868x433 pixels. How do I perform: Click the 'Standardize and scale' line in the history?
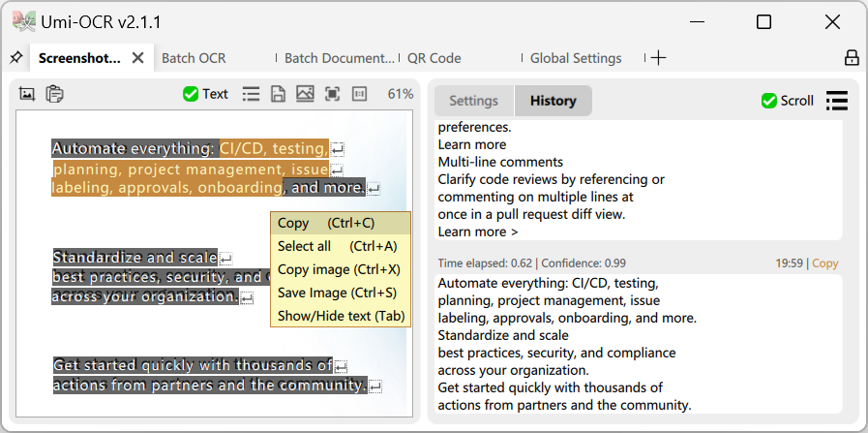pos(503,335)
